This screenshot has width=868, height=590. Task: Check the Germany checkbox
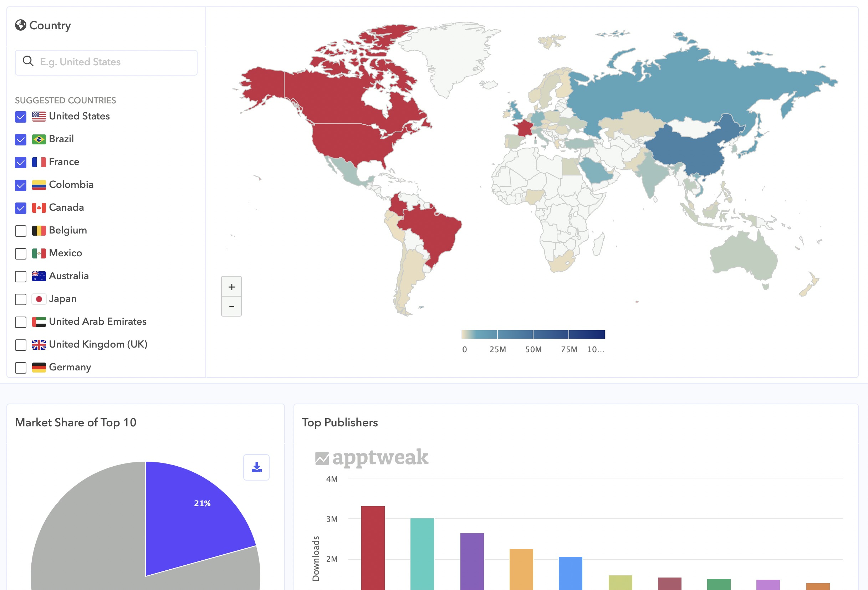(21, 368)
